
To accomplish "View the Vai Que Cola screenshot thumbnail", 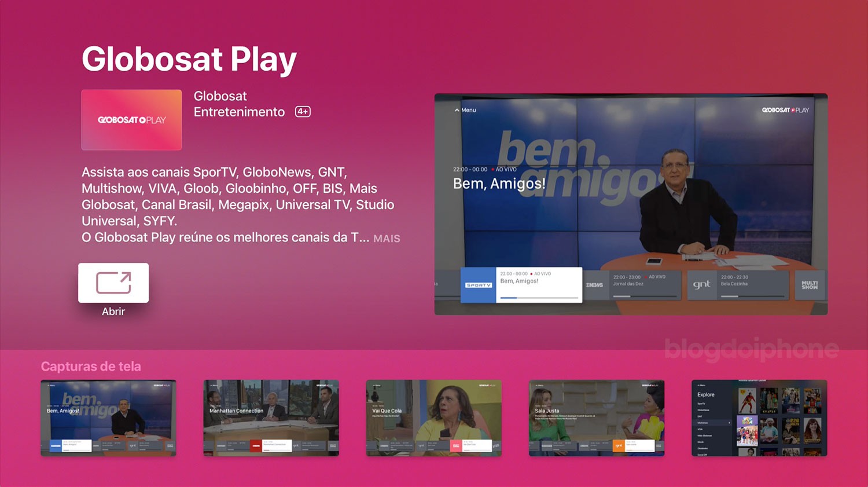I will point(433,418).
